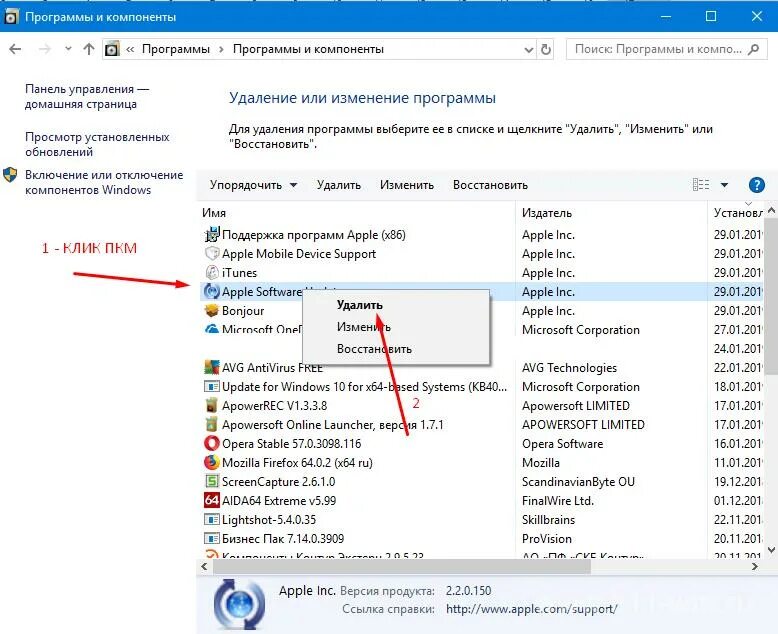
Task: Click publisher Apowersoft LIMITED
Action: (576, 406)
